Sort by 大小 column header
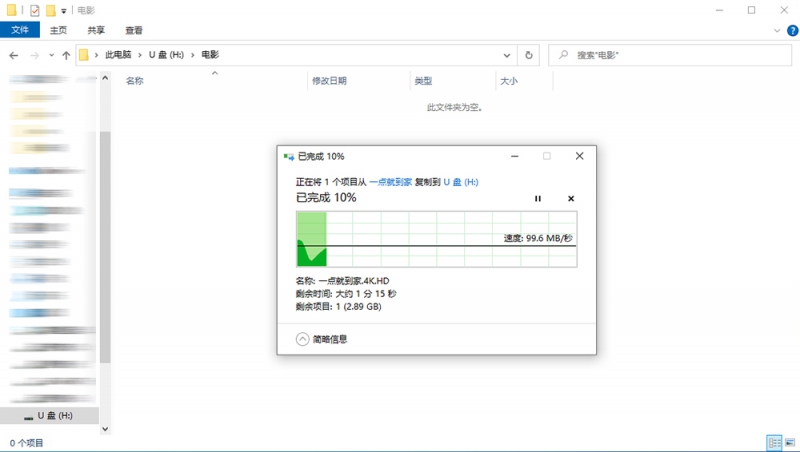Screen dimensions: 800x452 coord(509,81)
